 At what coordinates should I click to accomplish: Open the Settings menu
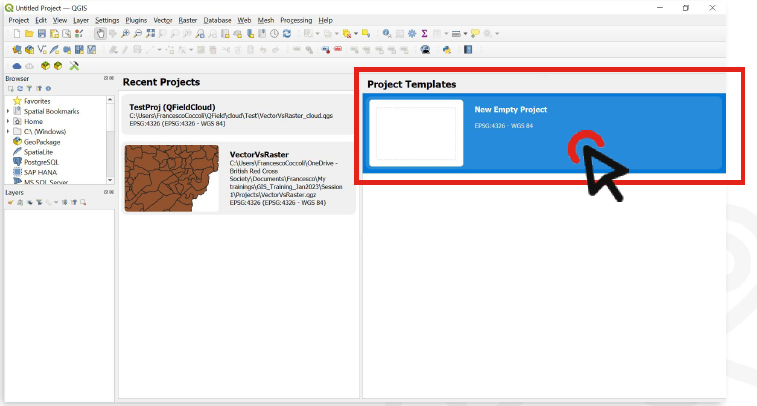click(107, 20)
